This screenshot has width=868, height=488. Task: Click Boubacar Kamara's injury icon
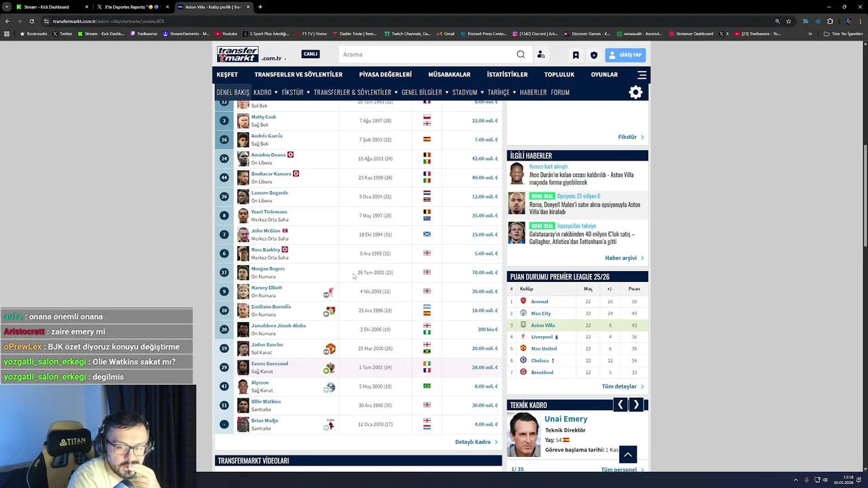tap(296, 174)
